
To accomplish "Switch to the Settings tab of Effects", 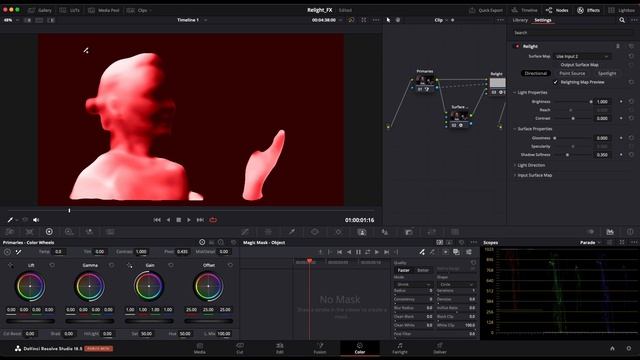I will point(543,20).
